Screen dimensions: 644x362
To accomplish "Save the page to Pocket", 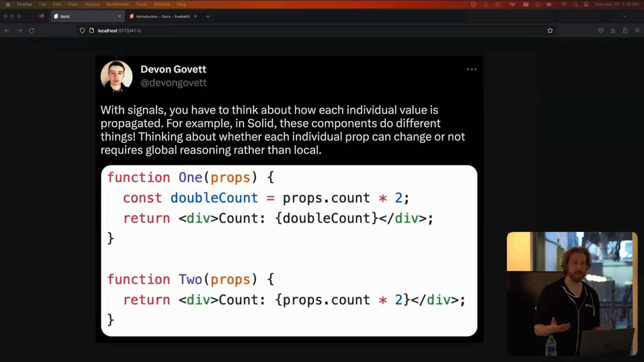I will point(601,31).
